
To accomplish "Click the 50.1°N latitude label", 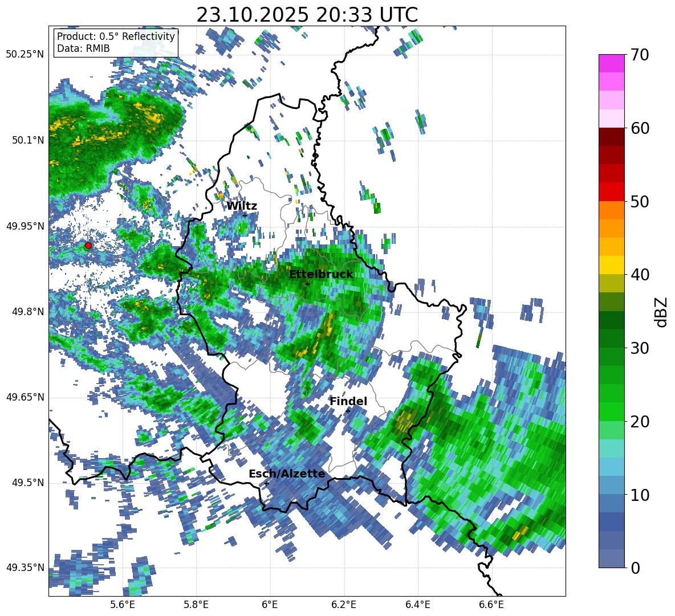I will point(28,140).
